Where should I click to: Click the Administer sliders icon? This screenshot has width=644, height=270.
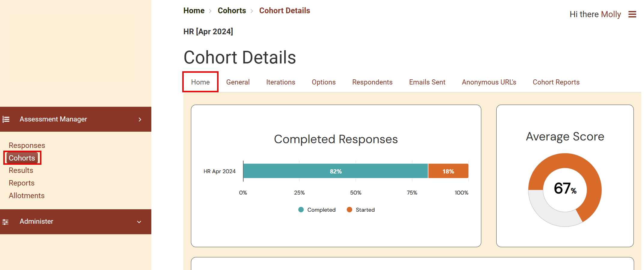[5, 222]
